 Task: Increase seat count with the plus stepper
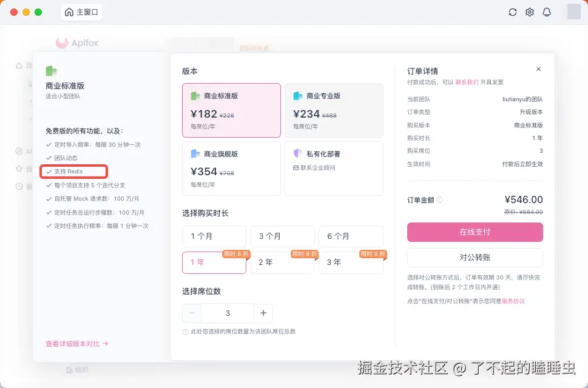pyautogui.click(x=263, y=313)
